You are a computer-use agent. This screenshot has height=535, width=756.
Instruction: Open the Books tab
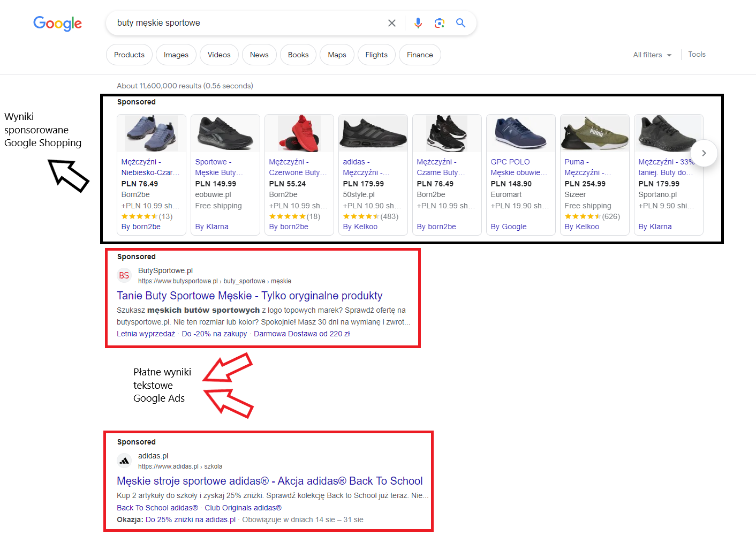click(298, 55)
